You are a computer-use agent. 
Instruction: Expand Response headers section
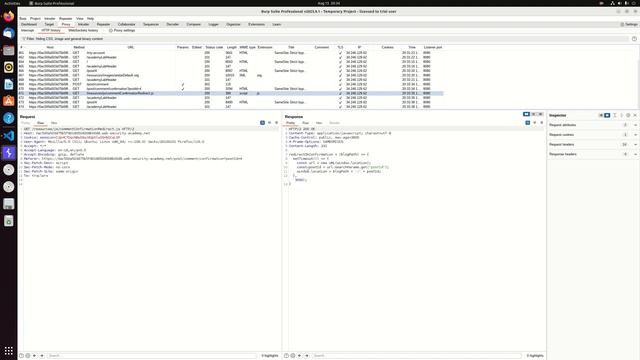click(593, 154)
